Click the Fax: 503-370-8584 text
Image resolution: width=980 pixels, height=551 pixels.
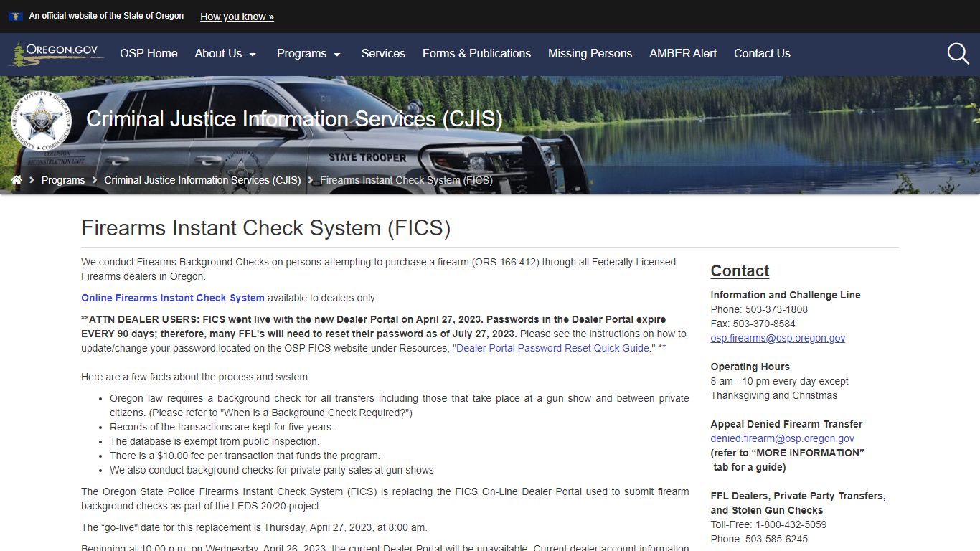753,324
